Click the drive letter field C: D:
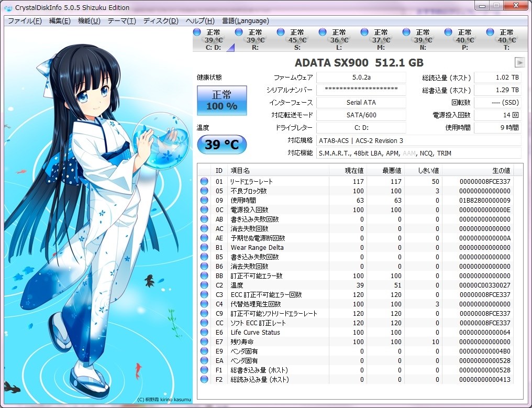This screenshot has width=532, height=408. [x=361, y=128]
